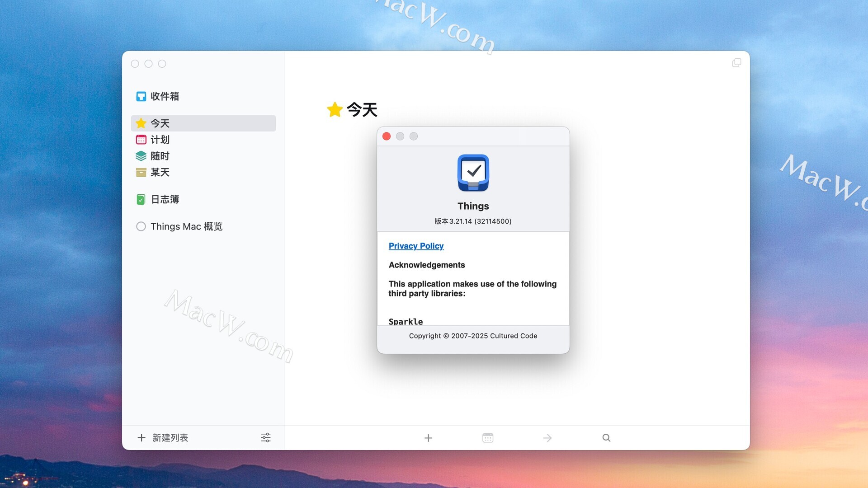The width and height of the screenshot is (868, 488).
Task: Click the blue inbox tray icon
Action: 141,96
